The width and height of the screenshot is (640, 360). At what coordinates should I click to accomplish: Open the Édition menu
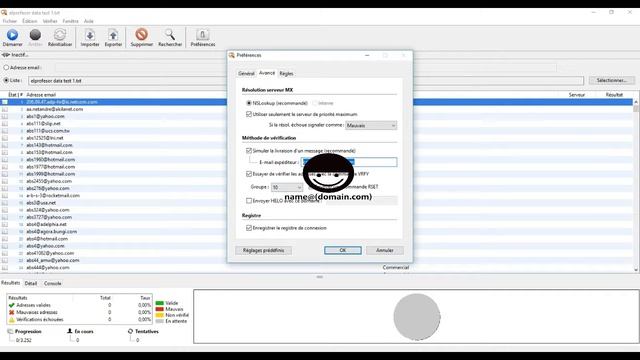point(30,21)
